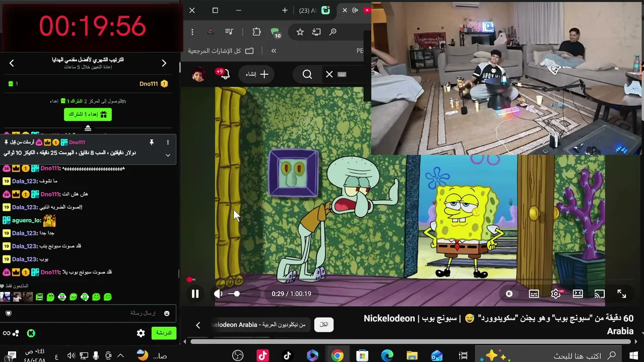Clear the YouTube search box
The width and height of the screenshot is (644, 362).
(x=329, y=74)
